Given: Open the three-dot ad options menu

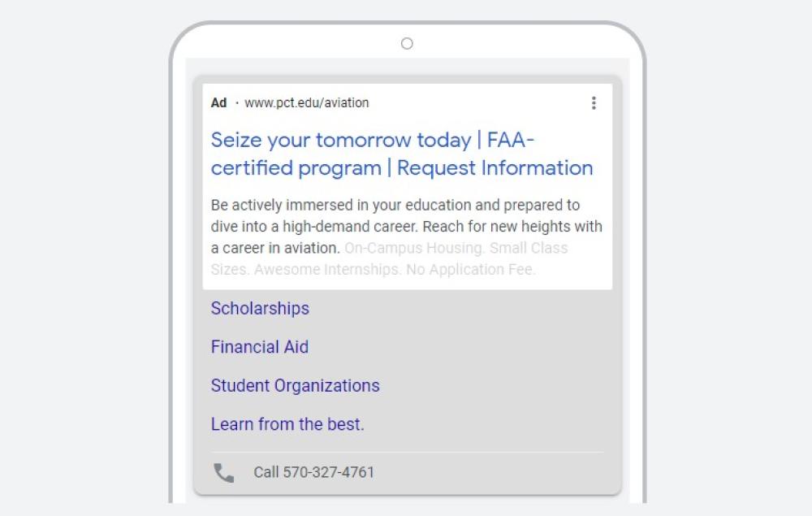Looking at the screenshot, I should tap(594, 103).
